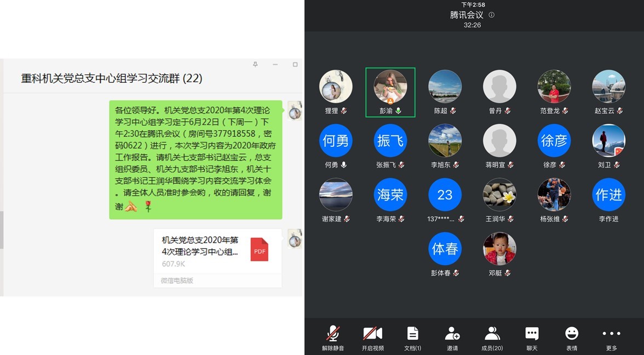Viewport: 644px width, 355px height.
Task: Click muted mic icon beside 陈超
Action: [452, 111]
